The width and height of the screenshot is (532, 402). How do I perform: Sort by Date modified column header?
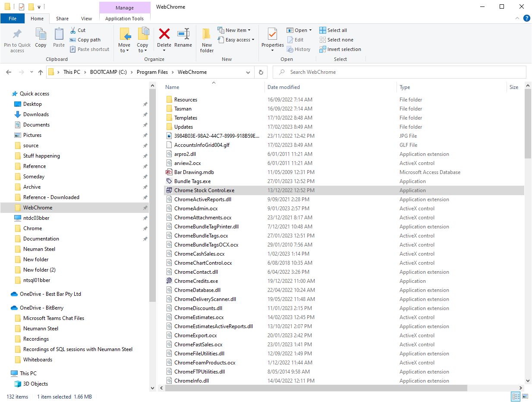tap(283, 87)
